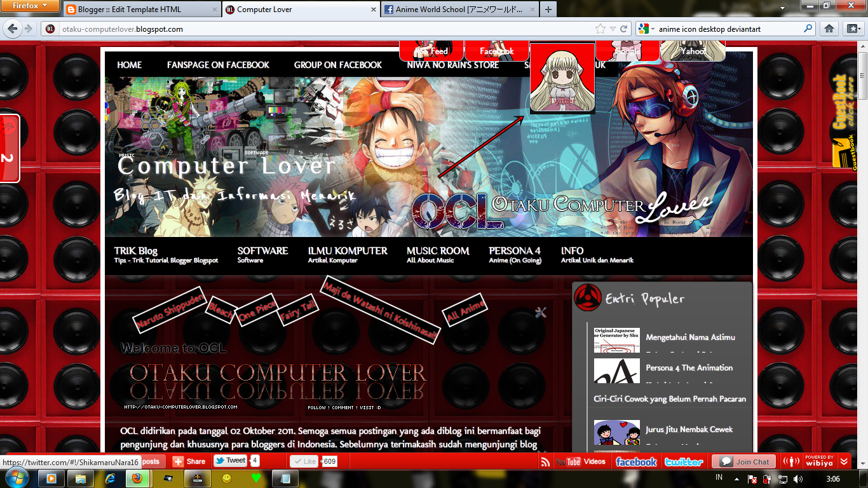This screenshot has width=868, height=488.
Task: Open the INFO category menu
Action: pos(597,255)
